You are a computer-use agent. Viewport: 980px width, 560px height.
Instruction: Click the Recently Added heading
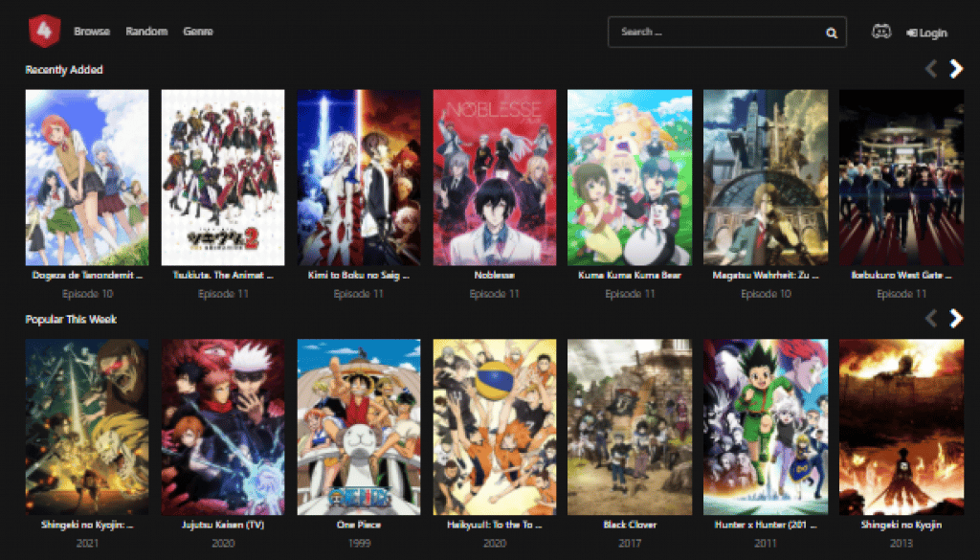(x=64, y=69)
